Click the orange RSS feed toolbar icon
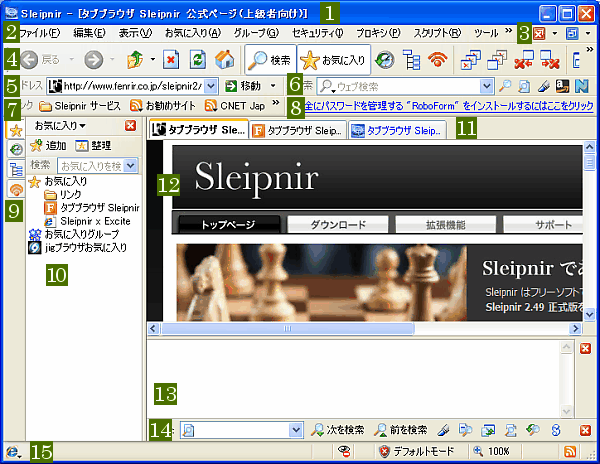The height and width of the screenshot is (464, 600). pos(438,60)
